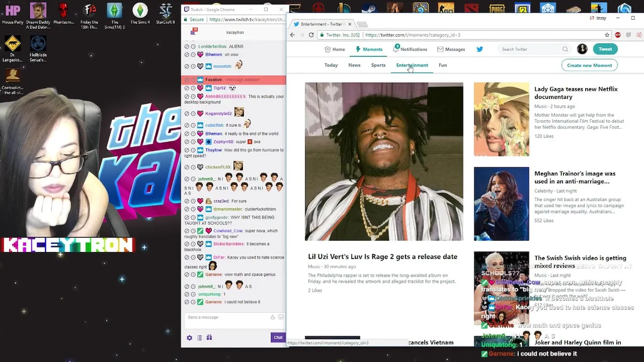644x362 pixels.
Task: Open emote picker in chat box
Action: click(x=281, y=317)
